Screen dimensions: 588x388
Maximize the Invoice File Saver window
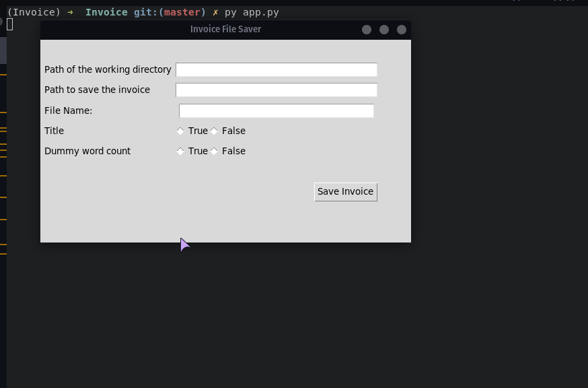pyautogui.click(x=384, y=30)
